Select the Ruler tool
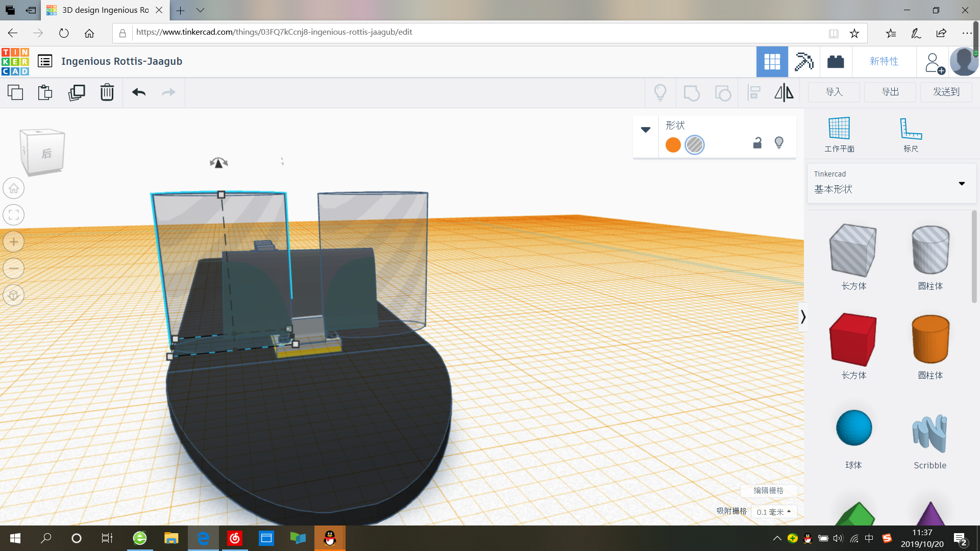Image resolution: width=980 pixels, height=551 pixels. [x=911, y=134]
